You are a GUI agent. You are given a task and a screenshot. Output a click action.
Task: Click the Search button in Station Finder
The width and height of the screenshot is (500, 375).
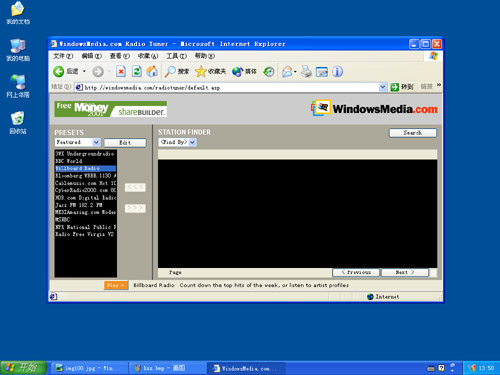coord(413,133)
